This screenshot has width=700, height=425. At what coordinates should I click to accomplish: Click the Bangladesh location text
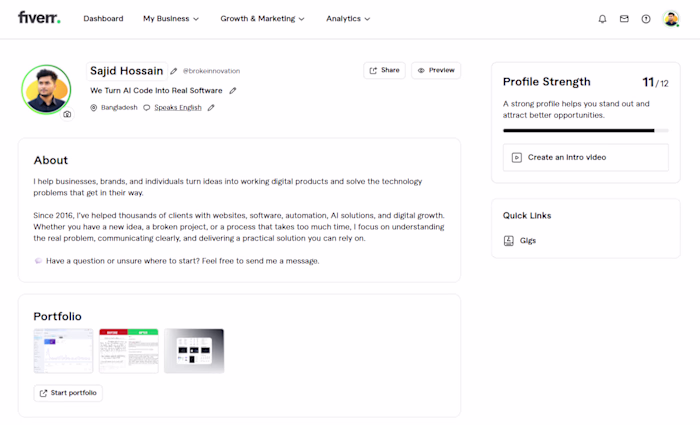[x=119, y=108]
